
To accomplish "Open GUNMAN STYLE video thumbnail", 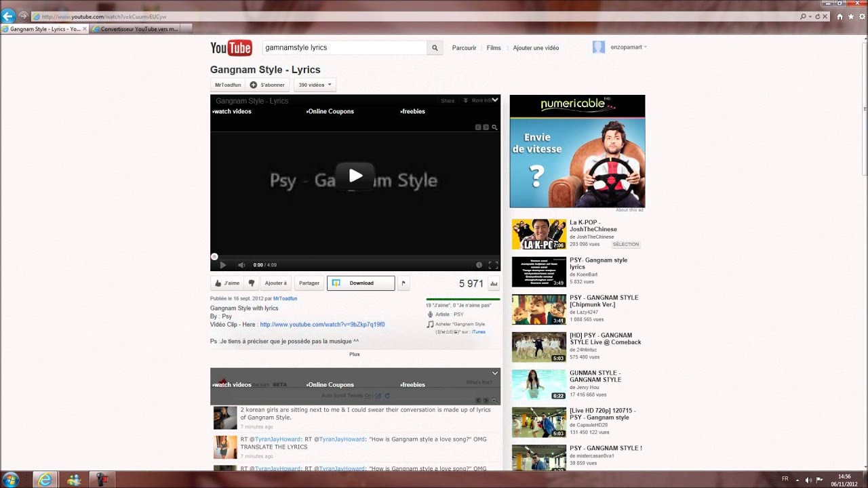I will coord(539,385).
